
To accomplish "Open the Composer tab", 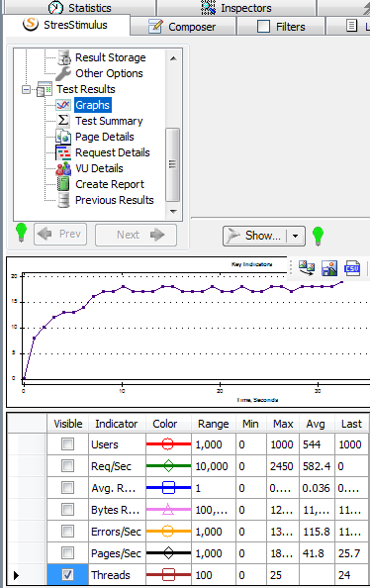I will click(183, 27).
